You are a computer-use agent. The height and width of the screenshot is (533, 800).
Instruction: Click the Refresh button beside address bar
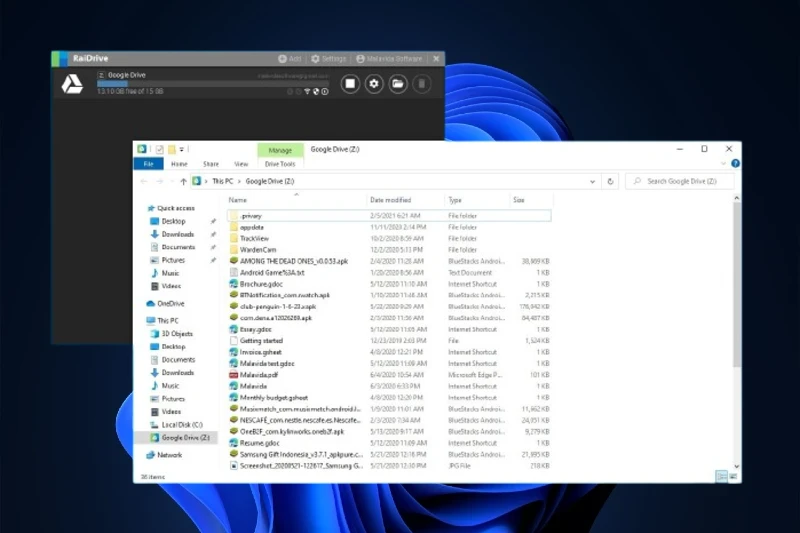(611, 182)
